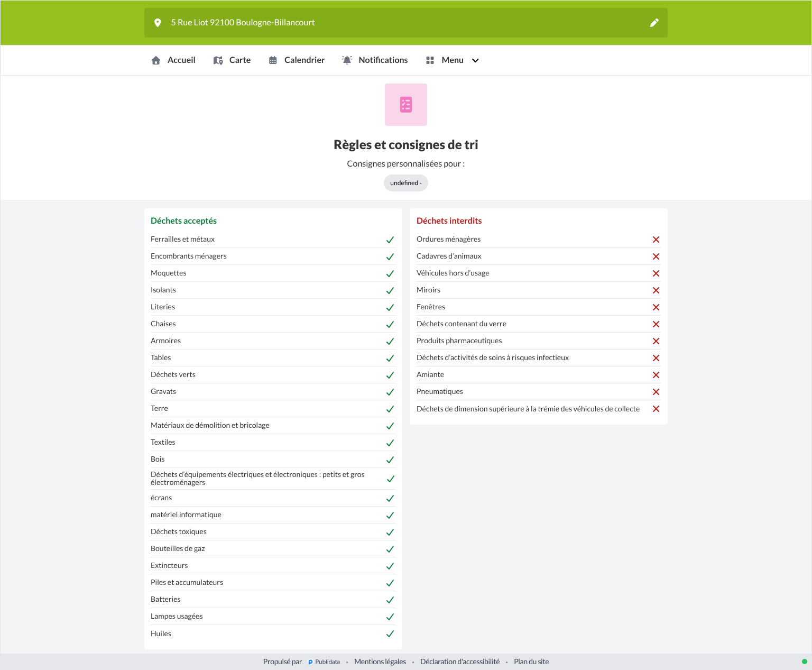This screenshot has height=670, width=812.
Task: Click 'Déchets d'activités de soins' row text
Action: [493, 357]
